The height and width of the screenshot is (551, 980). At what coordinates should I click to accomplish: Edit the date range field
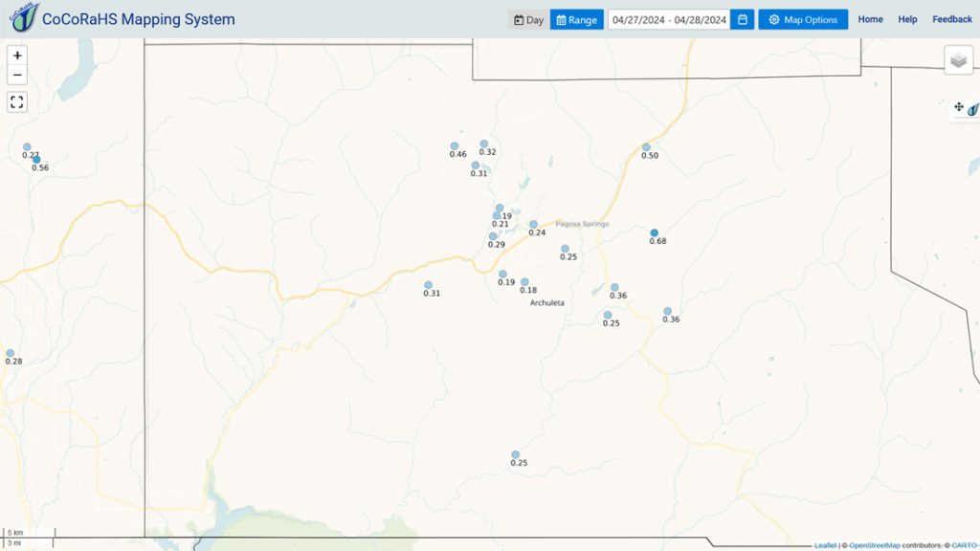click(669, 19)
